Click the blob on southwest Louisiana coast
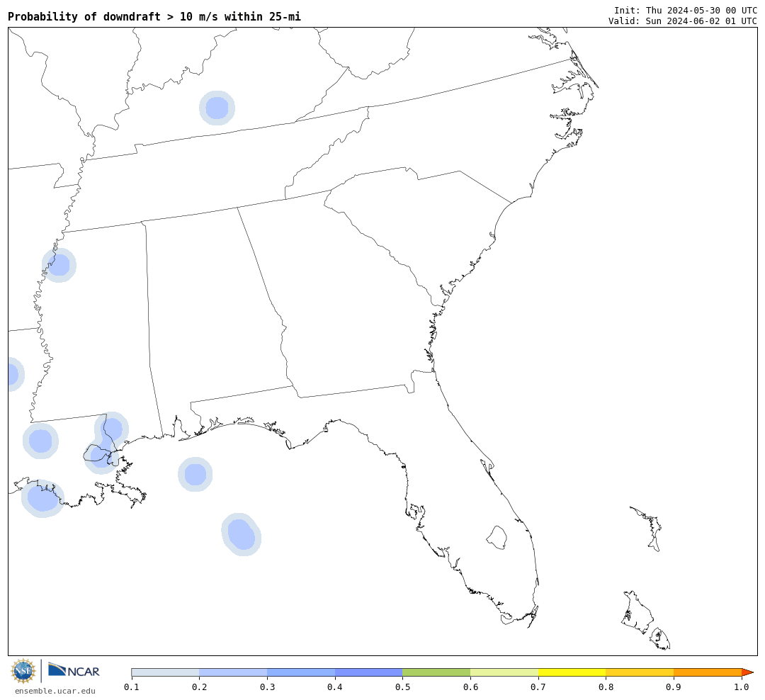Image resolution: width=765 pixels, height=700 pixels. click(x=42, y=498)
